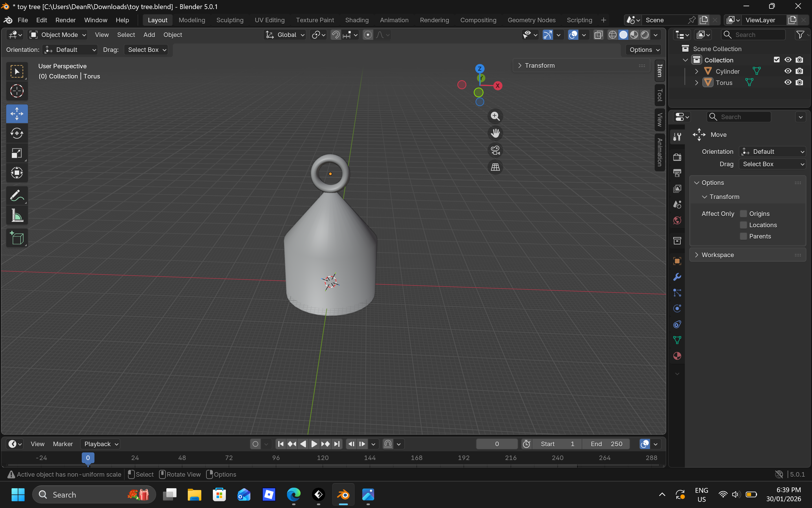812x508 pixels.
Task: Open the Render properties tab
Action: point(677,157)
